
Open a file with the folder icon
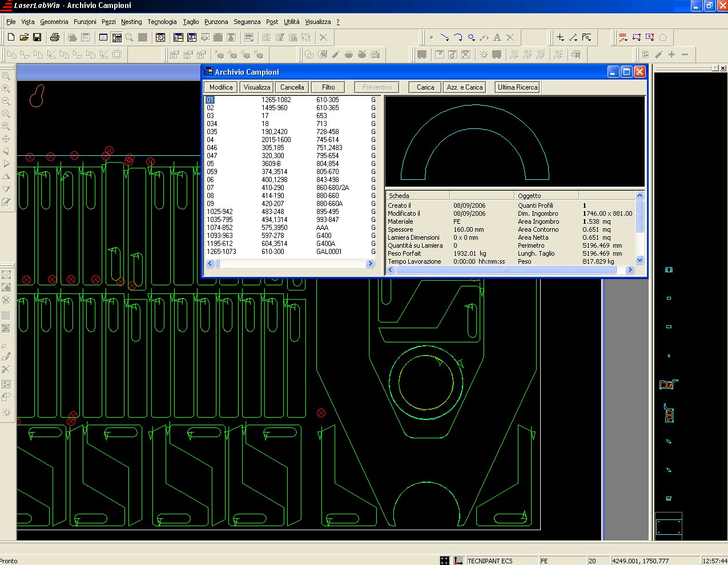pyautogui.click(x=24, y=37)
